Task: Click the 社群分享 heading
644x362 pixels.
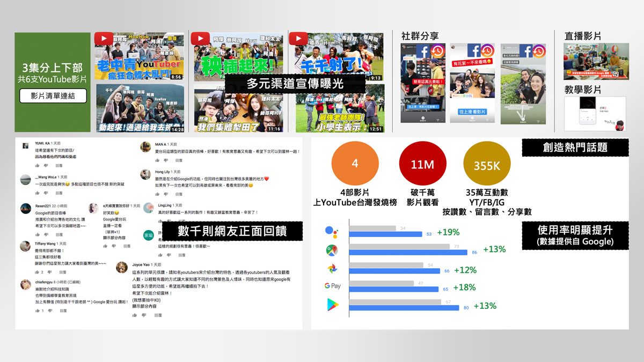Action: point(420,36)
